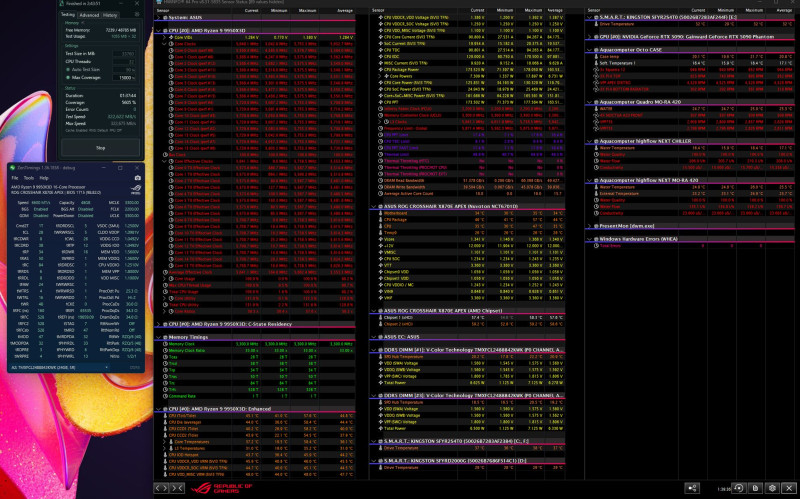Collapse the Aquacomputer highflow NEXT MO-RA 420 group
800x499 pixels.
(589, 181)
